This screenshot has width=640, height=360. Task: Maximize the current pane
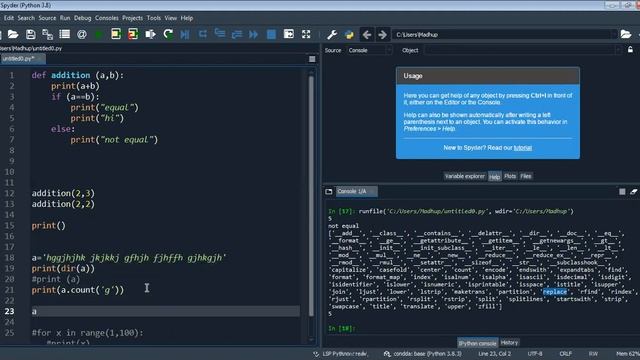coord(289,34)
